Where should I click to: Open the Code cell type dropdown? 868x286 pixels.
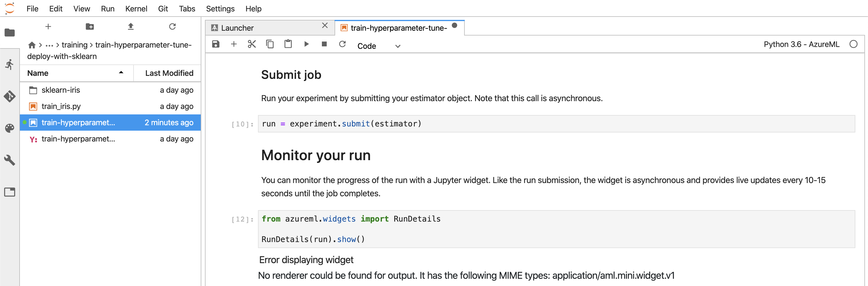coord(379,46)
